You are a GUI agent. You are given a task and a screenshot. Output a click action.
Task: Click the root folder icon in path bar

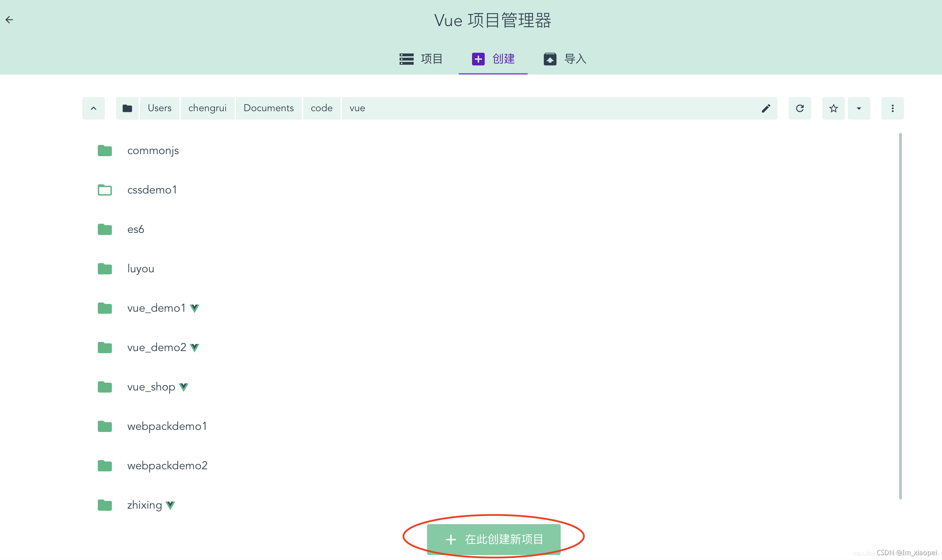127,108
